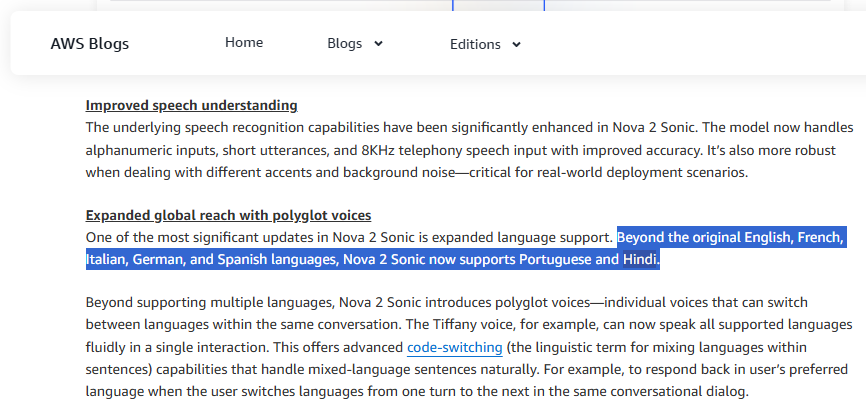This screenshot has width=866, height=405.
Task: Open the Blogs dropdown menu
Action: pos(355,43)
